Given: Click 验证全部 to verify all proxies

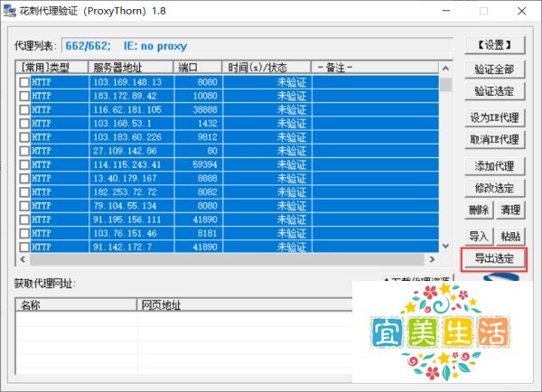Looking at the screenshot, I should [x=495, y=70].
